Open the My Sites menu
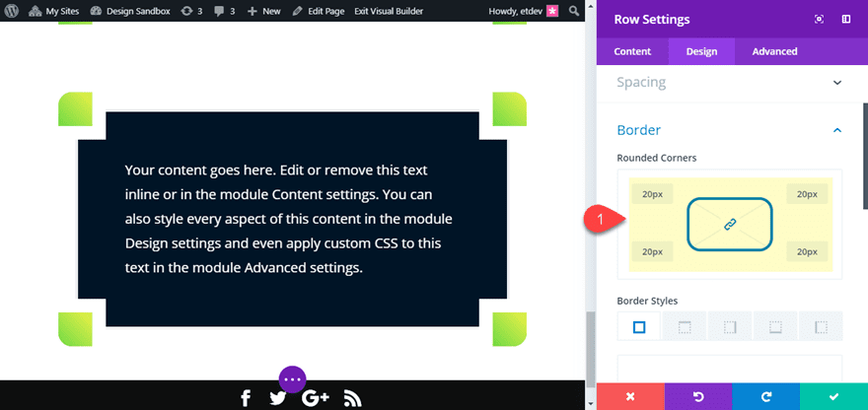 coord(53,11)
